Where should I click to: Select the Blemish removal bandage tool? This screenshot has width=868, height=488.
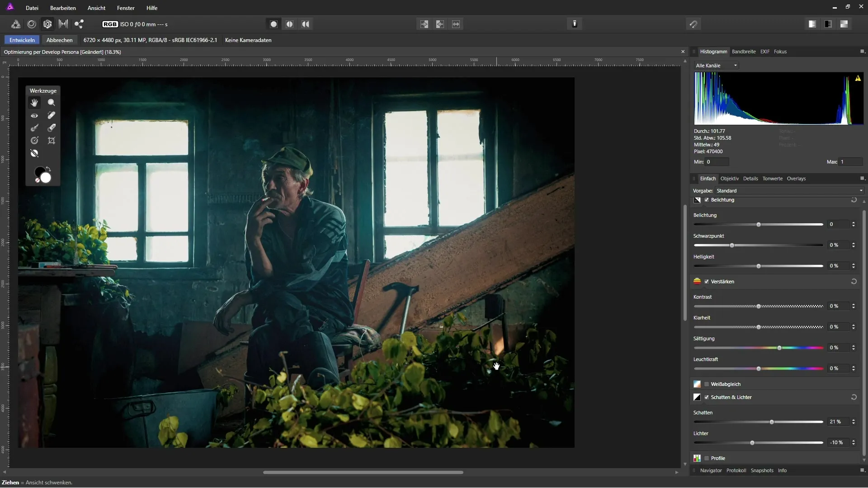[52, 116]
